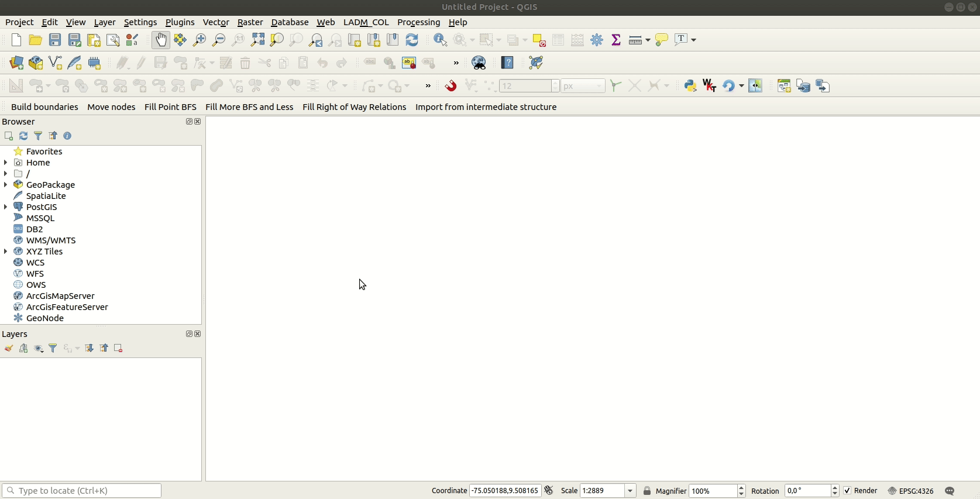Open the Project menu
The image size is (980, 499).
point(19,22)
